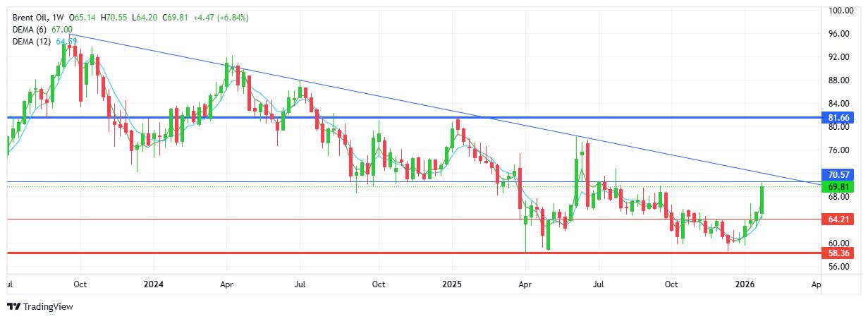Screen dimensions: 868x319
Task: Click the red 58.36 support label
Action: tap(838, 253)
